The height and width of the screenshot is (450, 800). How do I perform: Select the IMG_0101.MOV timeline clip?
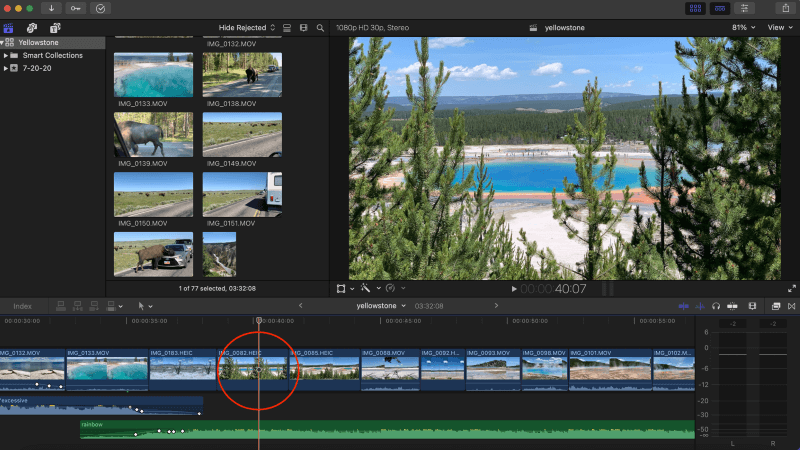[610, 370]
